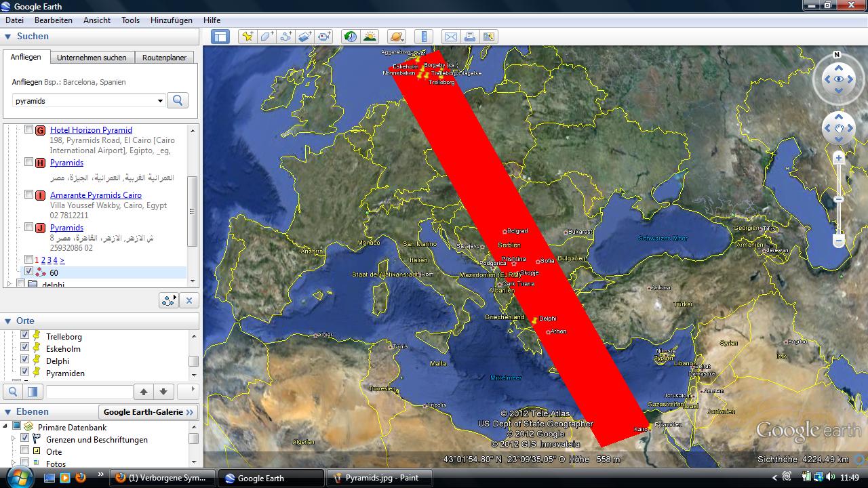Toggle the sunlight across landscape icon
Screen dimensions: 868x488
point(370,37)
